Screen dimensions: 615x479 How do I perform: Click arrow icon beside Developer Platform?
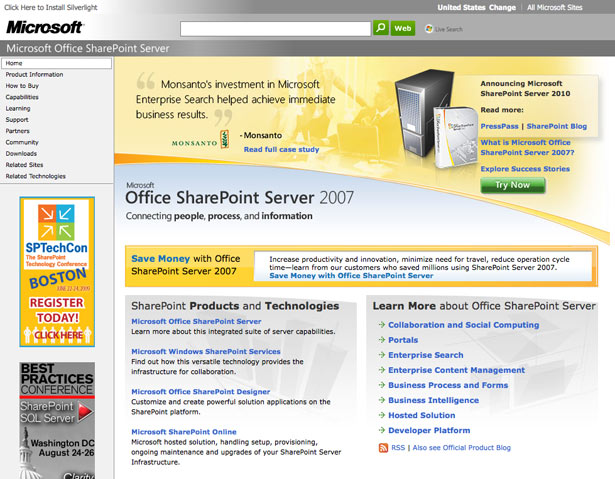click(x=382, y=430)
